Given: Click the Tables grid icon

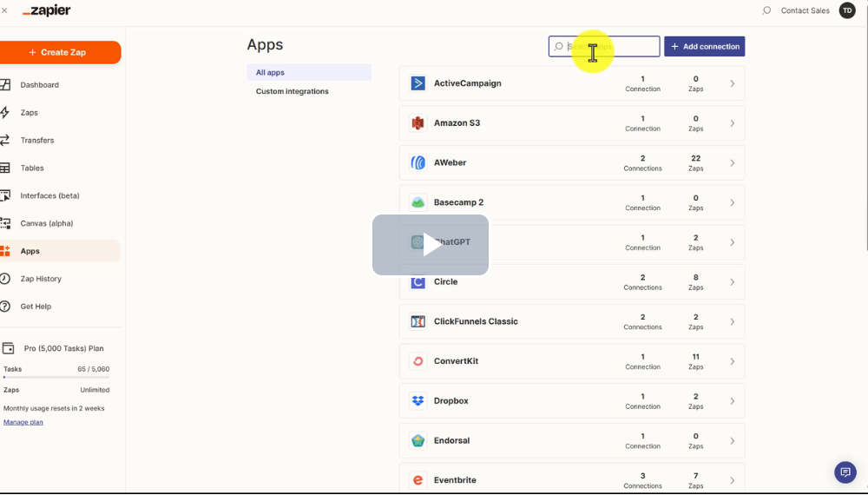Looking at the screenshot, I should click(x=5, y=168).
